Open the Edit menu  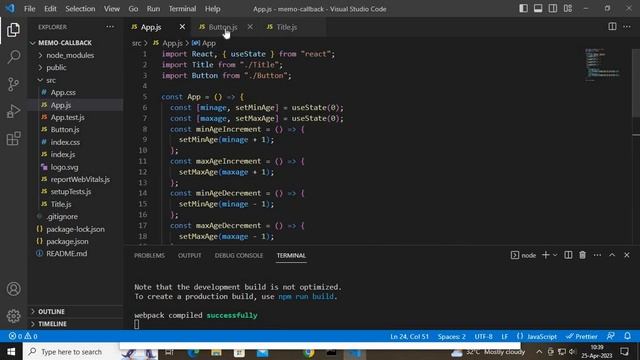[50, 9]
